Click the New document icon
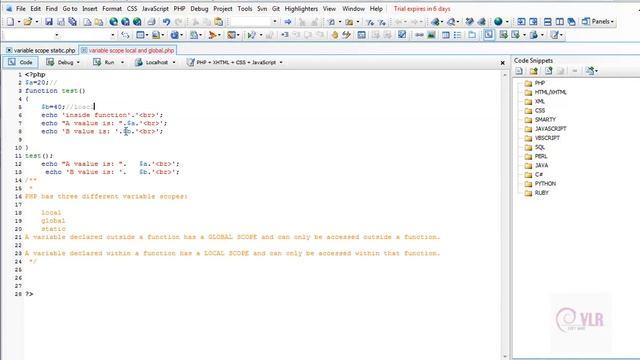The width and height of the screenshot is (640, 360). [10, 22]
